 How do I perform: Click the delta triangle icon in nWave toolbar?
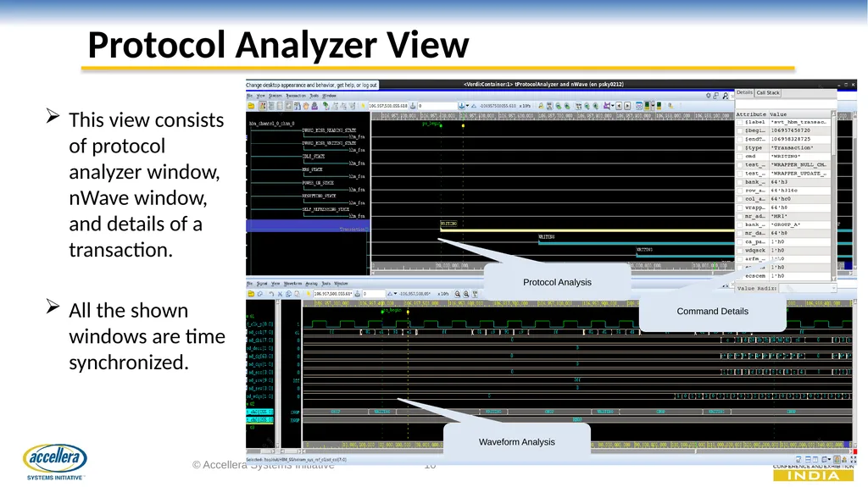click(390, 294)
